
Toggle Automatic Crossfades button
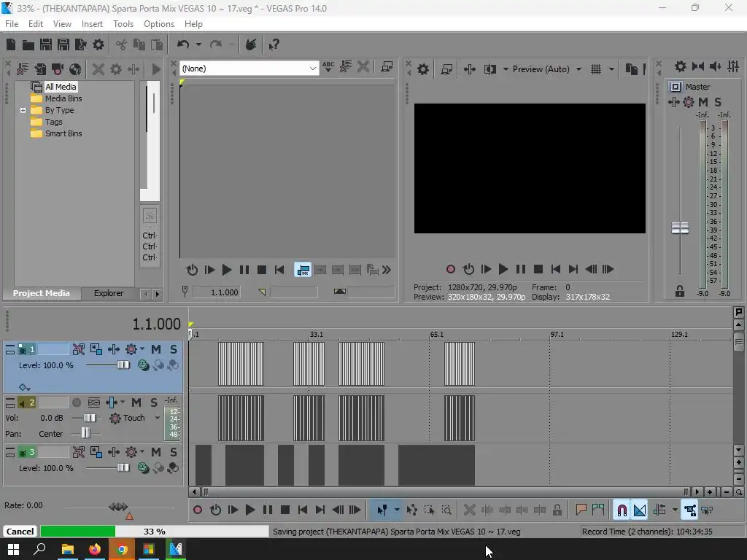tap(640, 510)
